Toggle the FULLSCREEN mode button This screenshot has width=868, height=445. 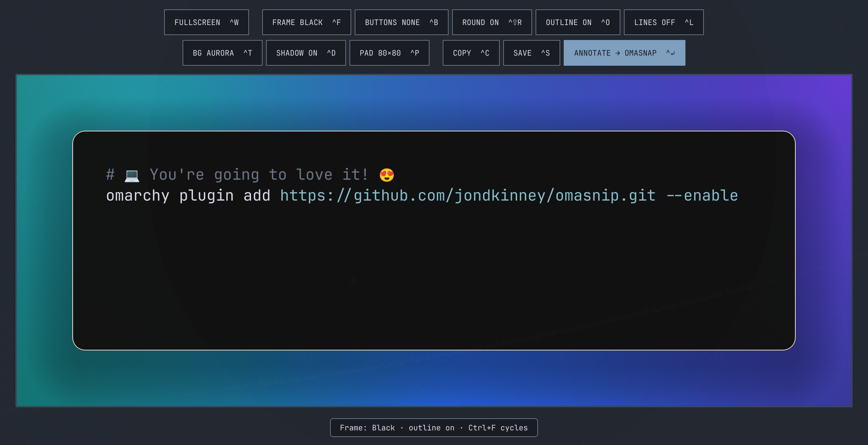pyautogui.click(x=207, y=22)
